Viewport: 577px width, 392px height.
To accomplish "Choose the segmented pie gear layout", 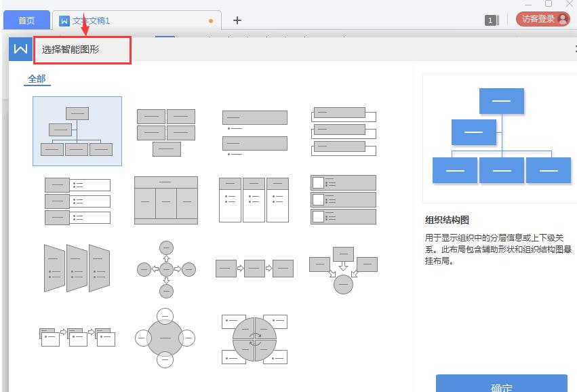I will [254, 338].
